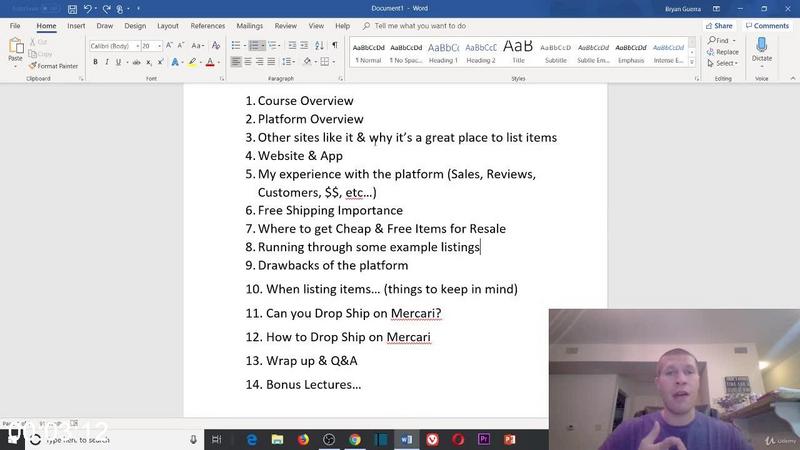Image resolution: width=800 pixels, height=450 pixels.
Task: Center align the paragraph
Action: (x=248, y=62)
